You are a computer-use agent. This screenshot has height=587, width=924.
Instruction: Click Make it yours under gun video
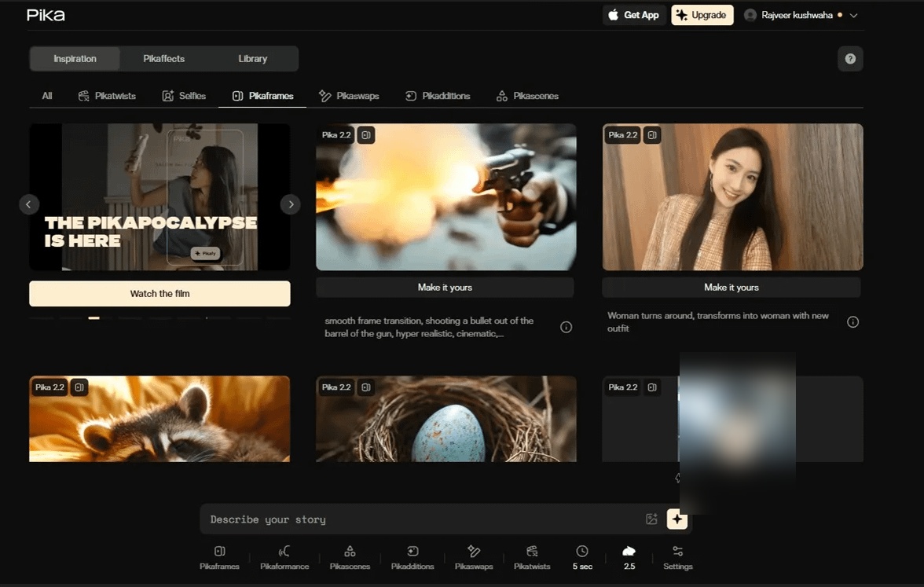click(x=445, y=288)
